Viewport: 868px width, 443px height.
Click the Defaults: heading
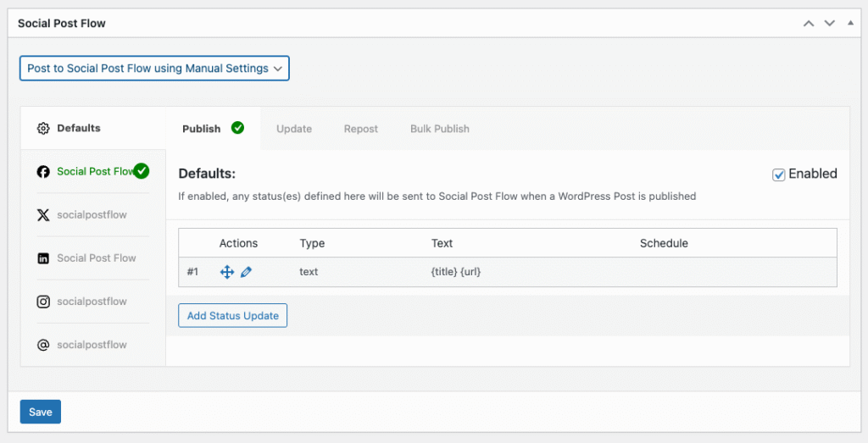click(x=207, y=174)
